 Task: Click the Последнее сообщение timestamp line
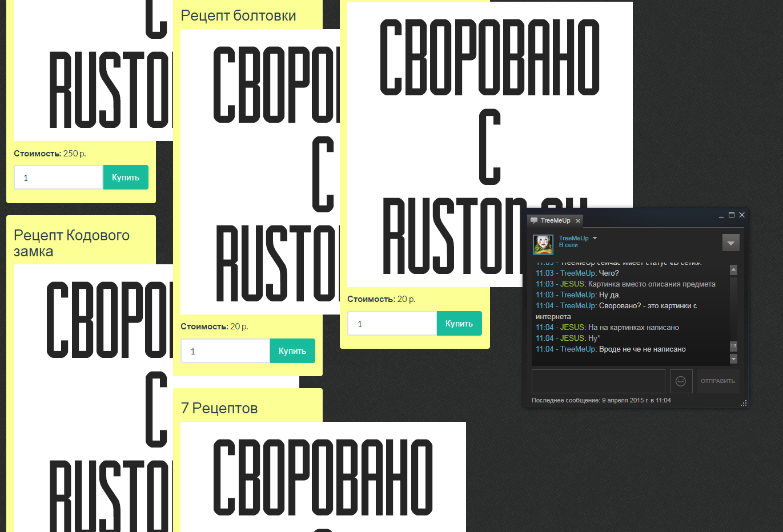601,401
